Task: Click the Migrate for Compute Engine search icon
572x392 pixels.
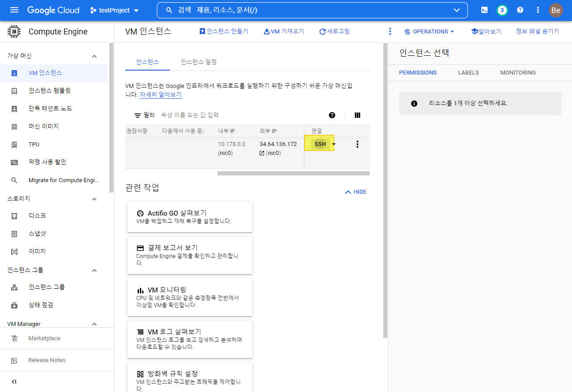Action: [x=14, y=180]
